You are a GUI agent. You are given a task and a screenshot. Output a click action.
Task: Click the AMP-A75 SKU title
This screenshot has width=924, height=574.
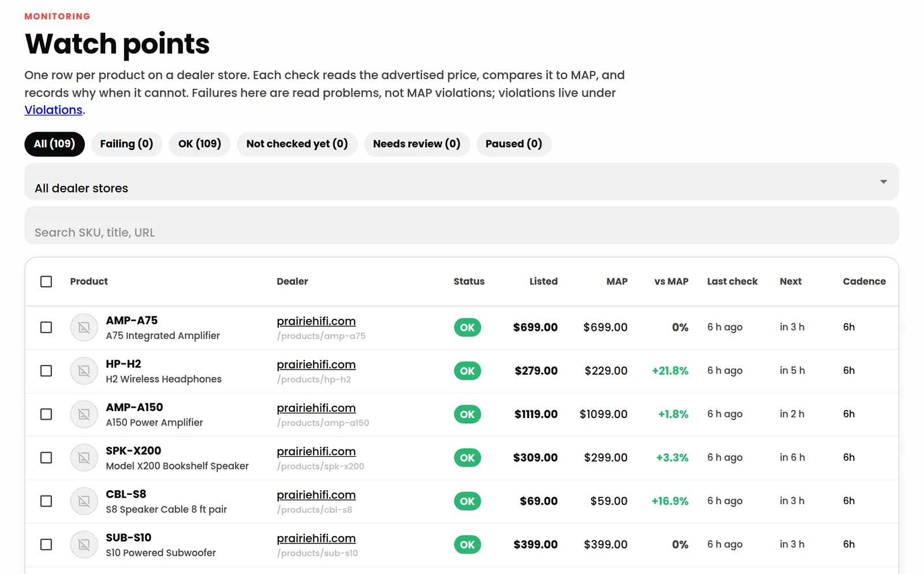(x=132, y=320)
